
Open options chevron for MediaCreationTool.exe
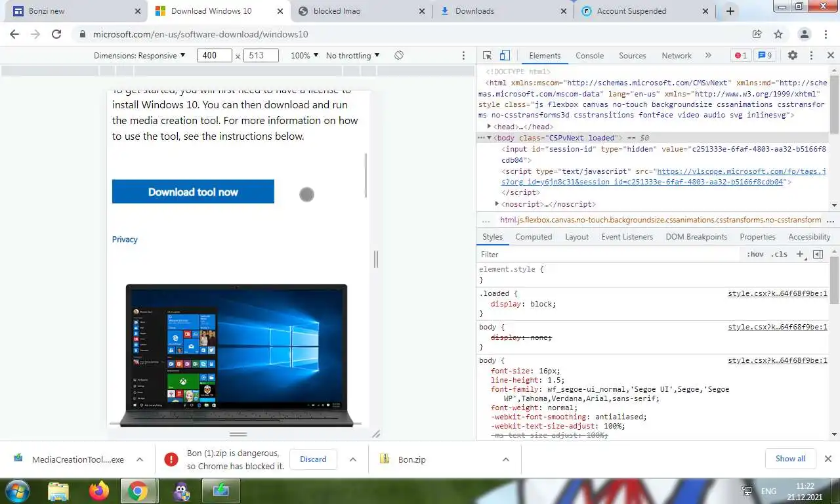(139, 459)
